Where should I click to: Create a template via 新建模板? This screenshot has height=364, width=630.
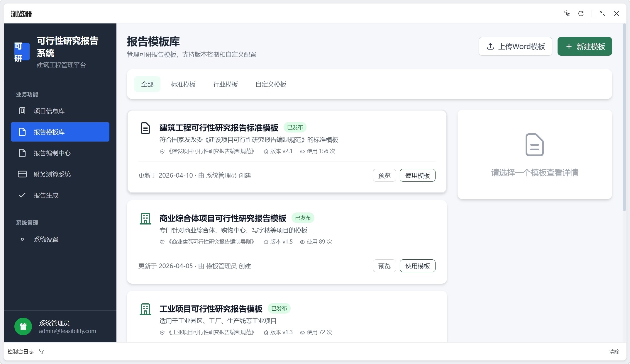[584, 46]
